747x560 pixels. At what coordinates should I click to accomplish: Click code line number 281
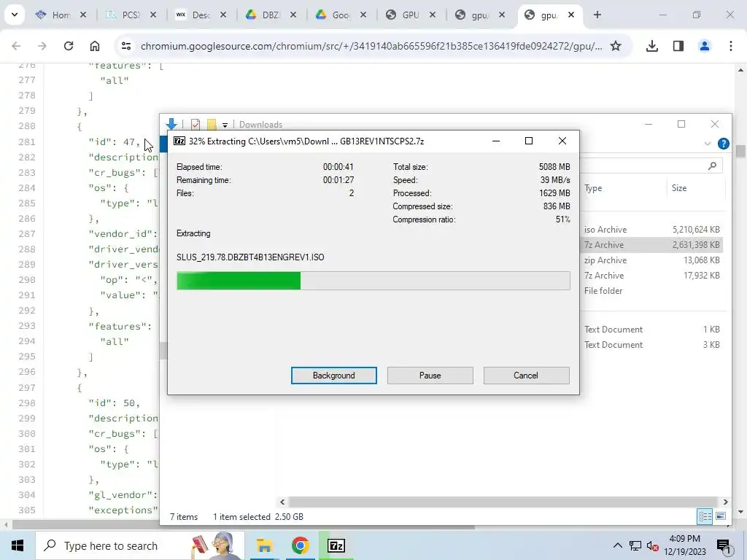click(27, 142)
